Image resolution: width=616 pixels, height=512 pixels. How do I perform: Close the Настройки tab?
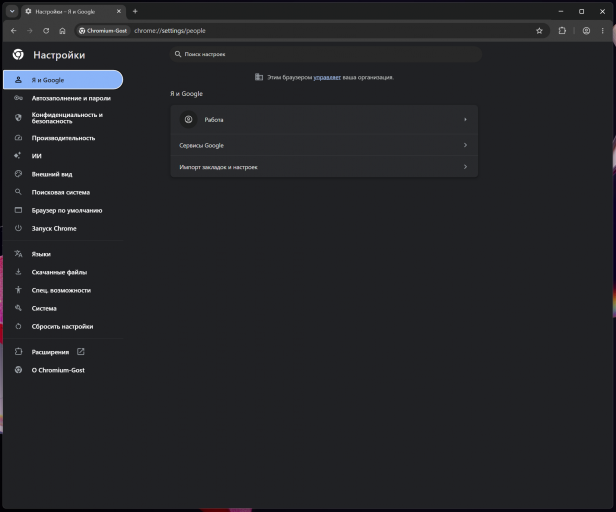(x=119, y=11)
